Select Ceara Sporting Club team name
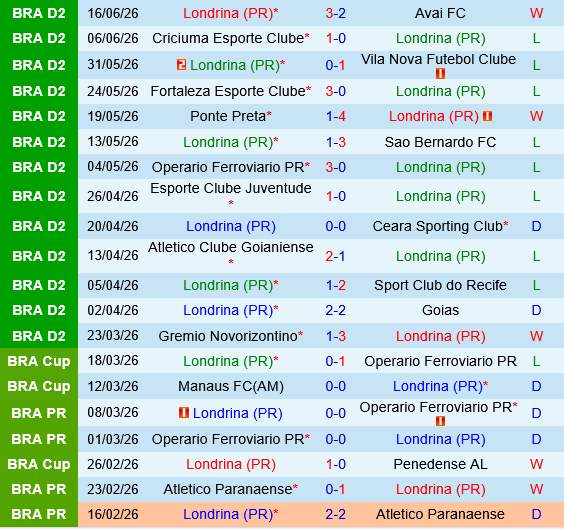The height and width of the screenshot is (530, 564). click(x=437, y=226)
